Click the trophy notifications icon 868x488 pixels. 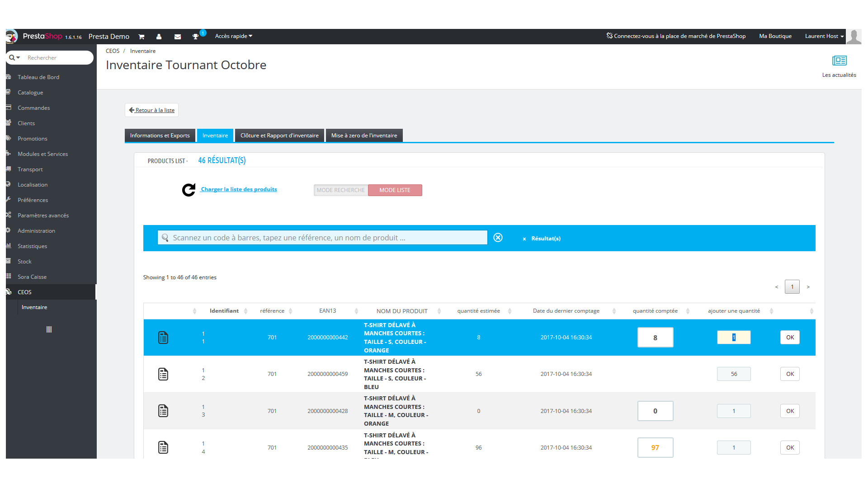pyautogui.click(x=195, y=37)
